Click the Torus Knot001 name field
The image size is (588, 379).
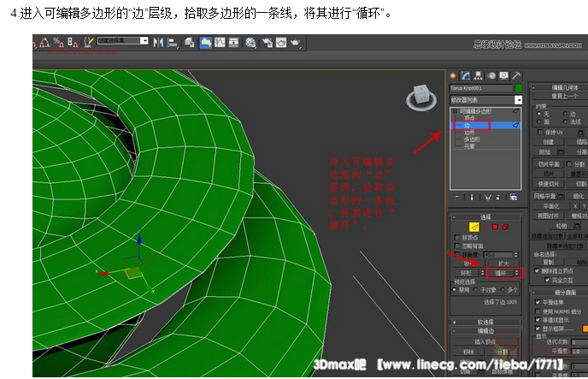(x=481, y=88)
